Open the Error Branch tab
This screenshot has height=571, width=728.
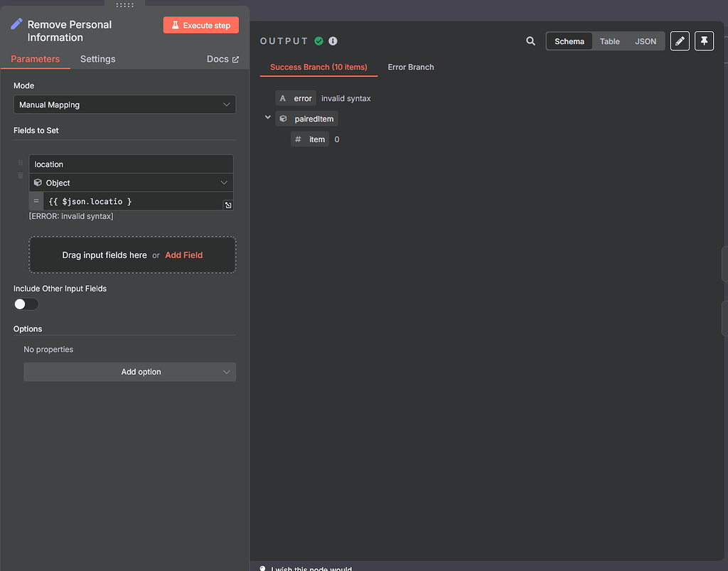click(410, 67)
